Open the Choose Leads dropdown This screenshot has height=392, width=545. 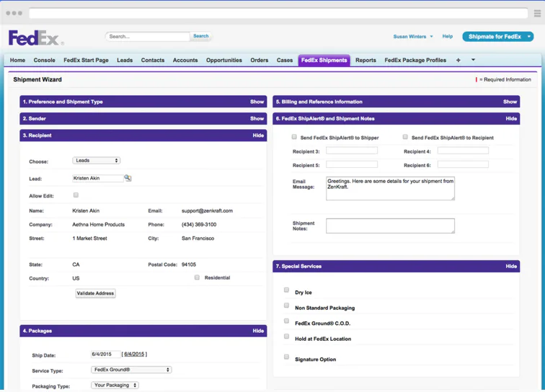[x=97, y=161]
